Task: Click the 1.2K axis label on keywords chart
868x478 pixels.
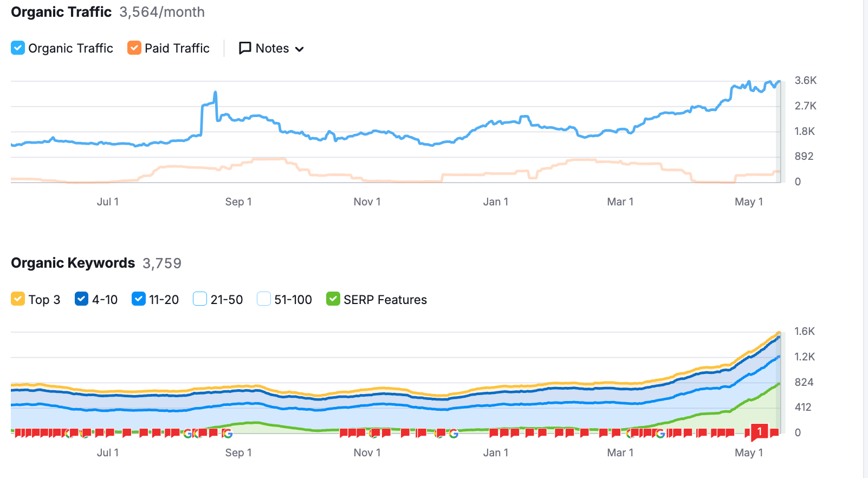Action: (x=805, y=357)
